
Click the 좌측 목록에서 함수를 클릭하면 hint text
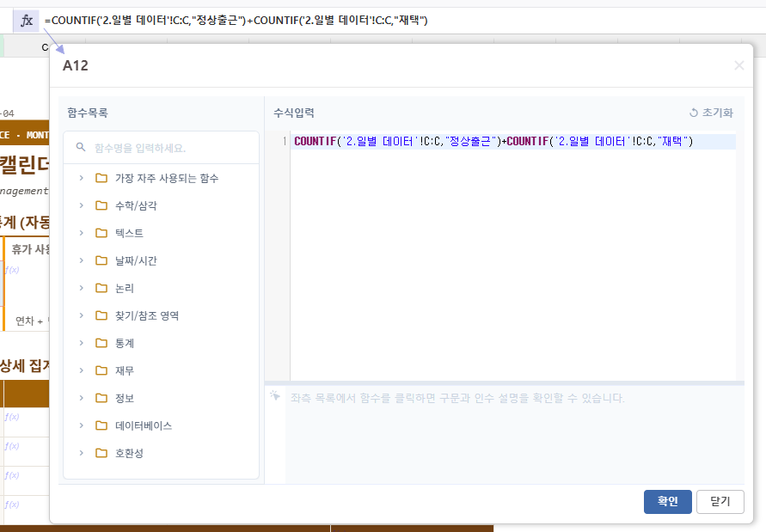click(457, 398)
